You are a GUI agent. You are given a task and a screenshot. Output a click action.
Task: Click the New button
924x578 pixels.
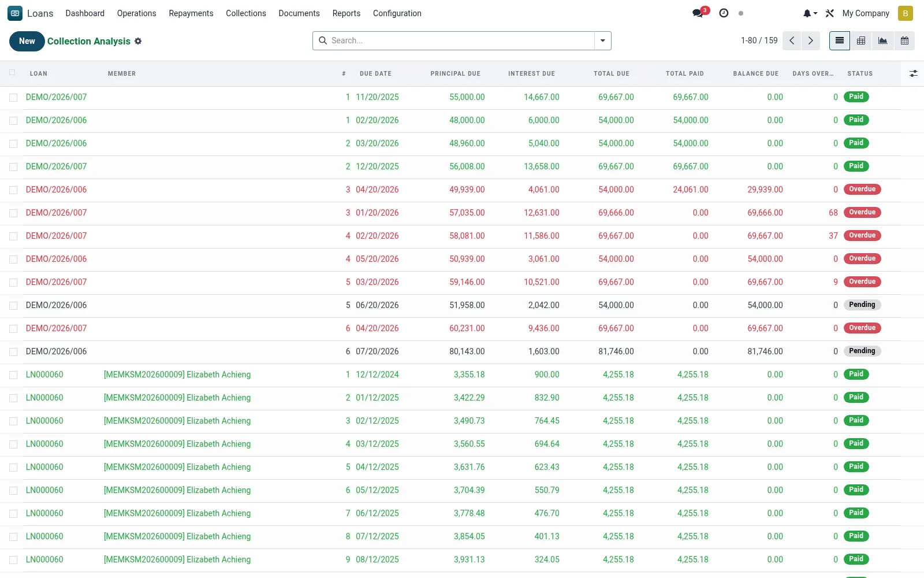click(27, 41)
